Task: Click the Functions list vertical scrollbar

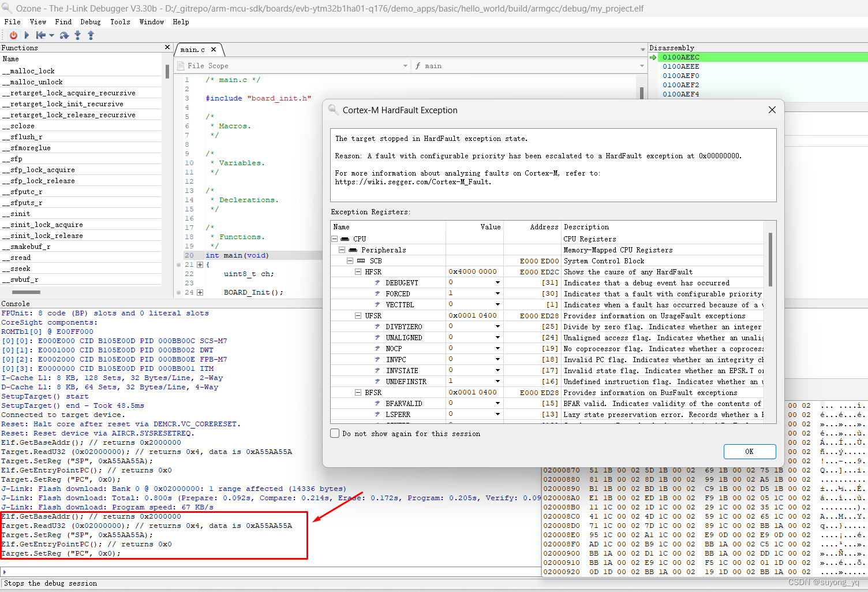Action: (x=167, y=71)
